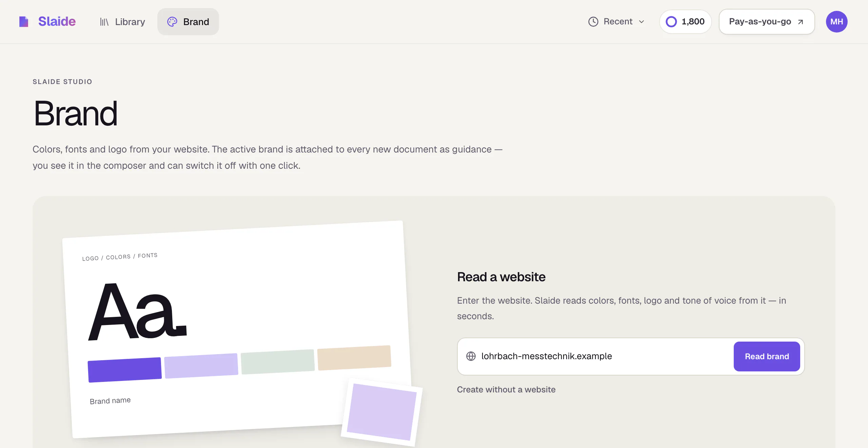Click the lavender logo placeholder thumbnail

382,412
